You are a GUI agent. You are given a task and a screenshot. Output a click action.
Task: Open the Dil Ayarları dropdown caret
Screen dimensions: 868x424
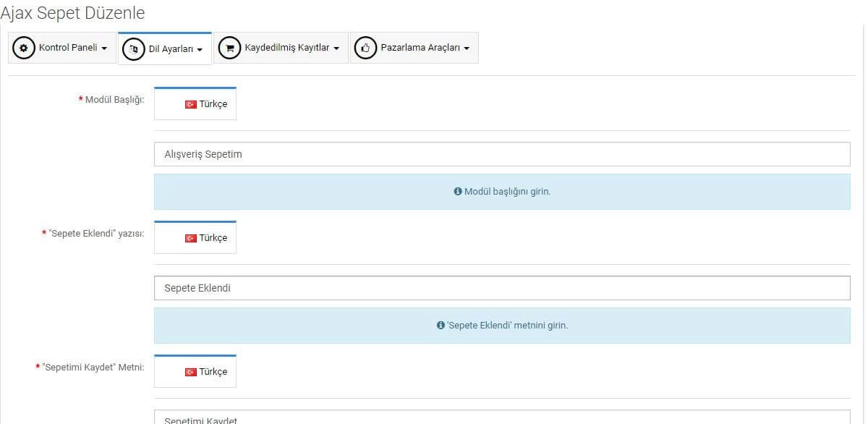pos(200,50)
